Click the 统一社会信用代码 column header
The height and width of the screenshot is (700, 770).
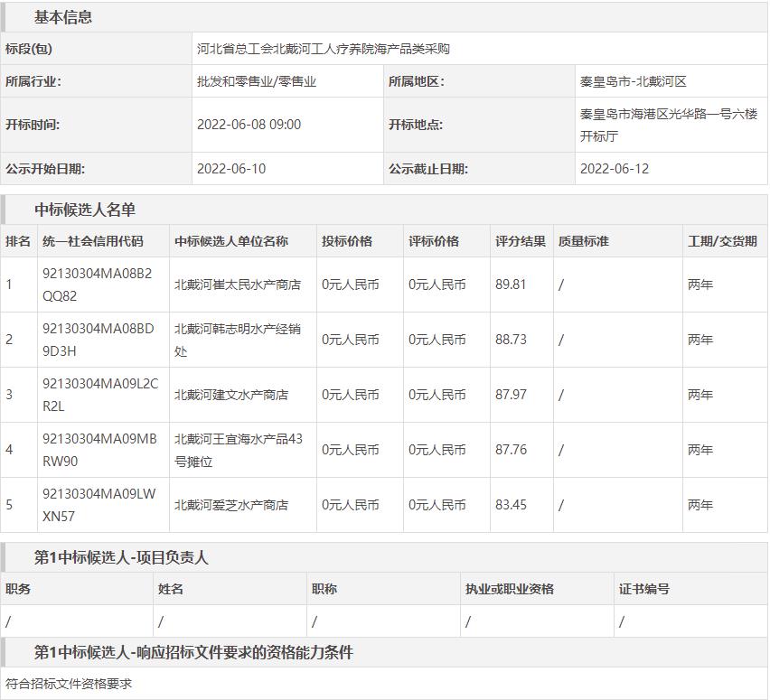pos(92,241)
